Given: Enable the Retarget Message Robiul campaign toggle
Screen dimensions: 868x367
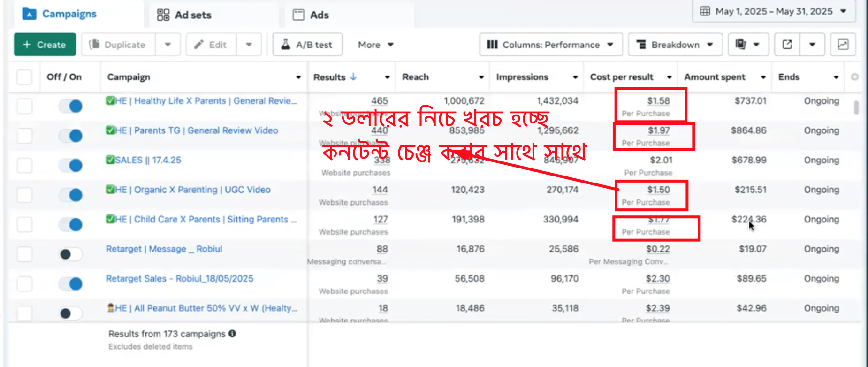Looking at the screenshot, I should click(70, 254).
